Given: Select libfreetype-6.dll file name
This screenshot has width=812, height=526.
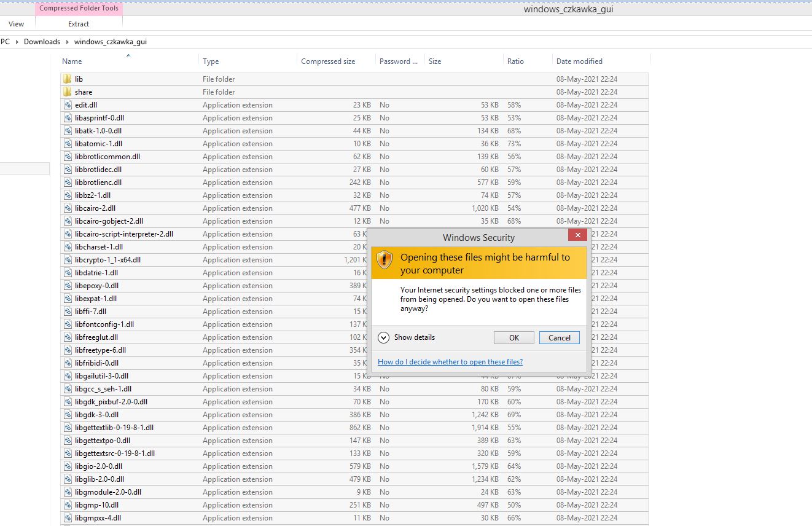Looking at the screenshot, I should click(100, 350).
